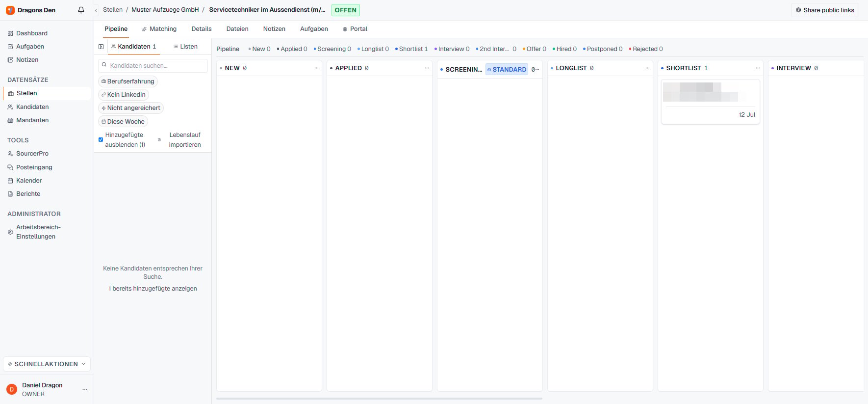Click '1 bereits hinzugefügte anzeigen' link
Screen dimensions: 868x404
coord(153,289)
